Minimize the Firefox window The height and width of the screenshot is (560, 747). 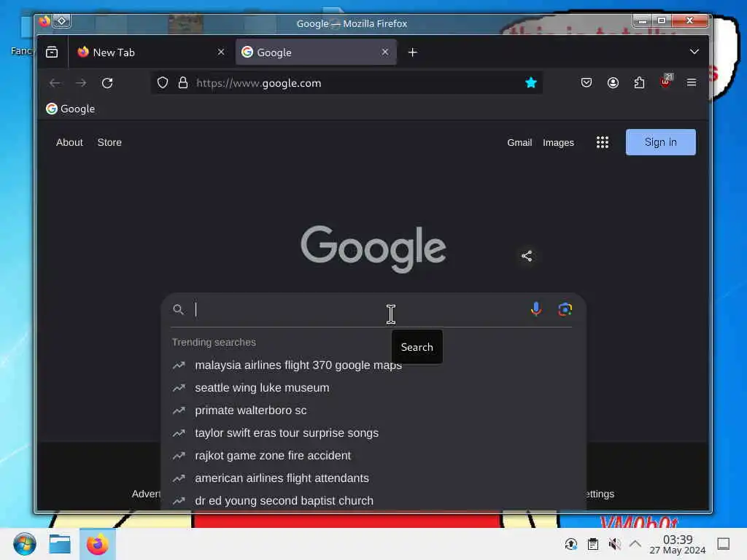(643, 20)
